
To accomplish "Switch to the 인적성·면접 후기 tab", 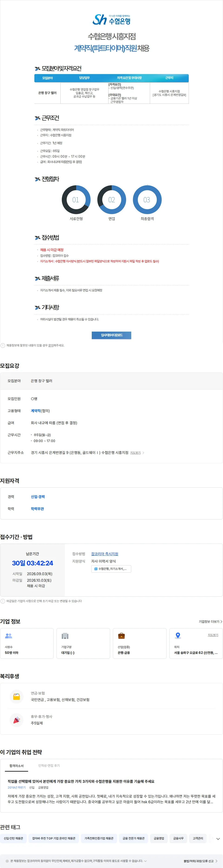I will (49, 766).
